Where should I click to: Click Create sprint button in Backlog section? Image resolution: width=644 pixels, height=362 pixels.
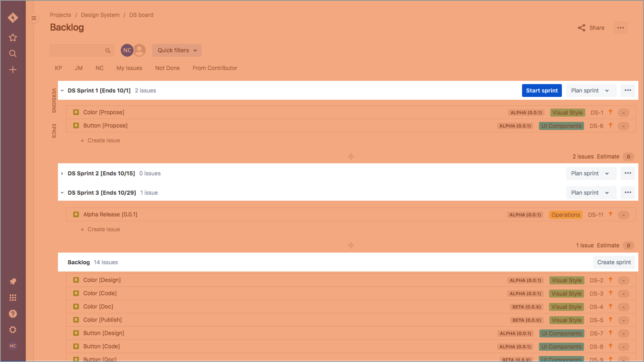click(x=614, y=262)
